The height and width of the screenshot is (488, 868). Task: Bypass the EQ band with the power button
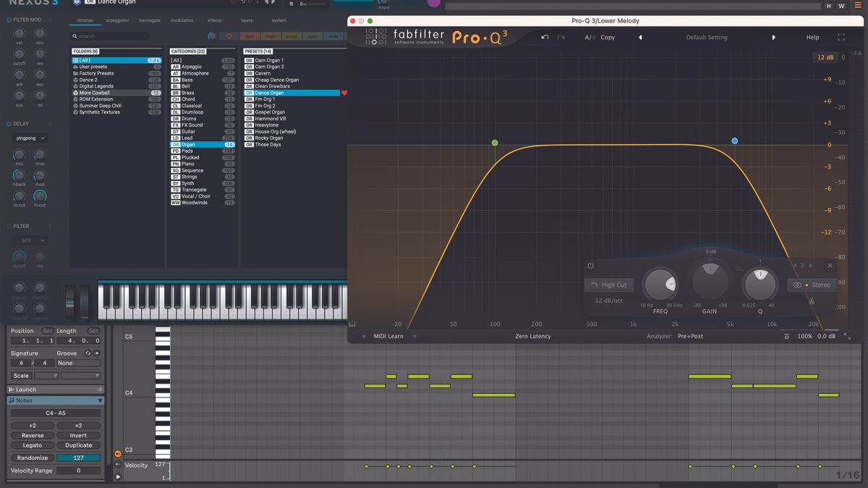(x=590, y=266)
